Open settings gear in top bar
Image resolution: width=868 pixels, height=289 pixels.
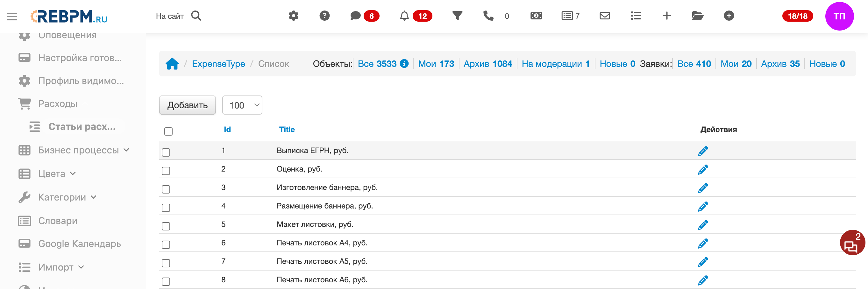(294, 16)
